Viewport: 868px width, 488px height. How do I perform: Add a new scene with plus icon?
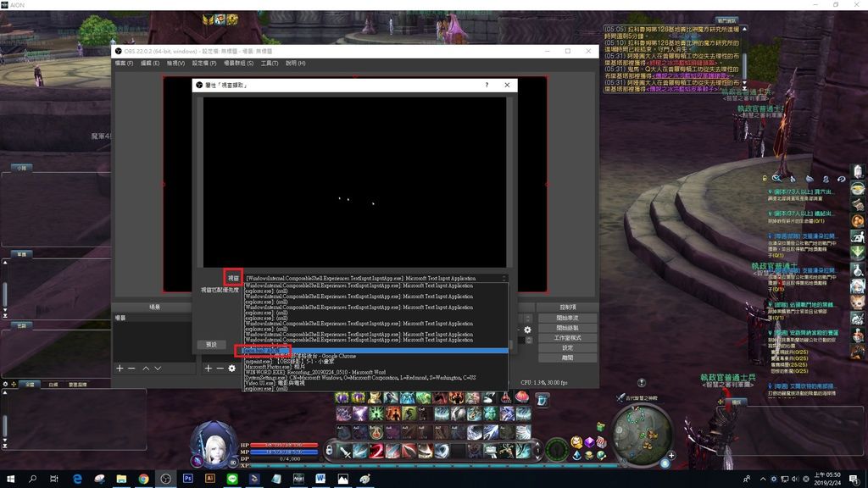(x=120, y=368)
